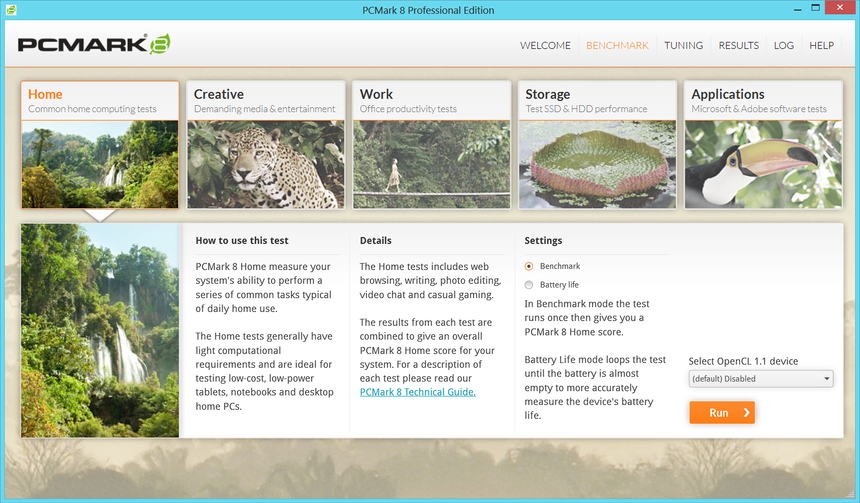Screen dimensions: 860x503
Task: Select the Creative benchmark card title
Action: (219, 94)
